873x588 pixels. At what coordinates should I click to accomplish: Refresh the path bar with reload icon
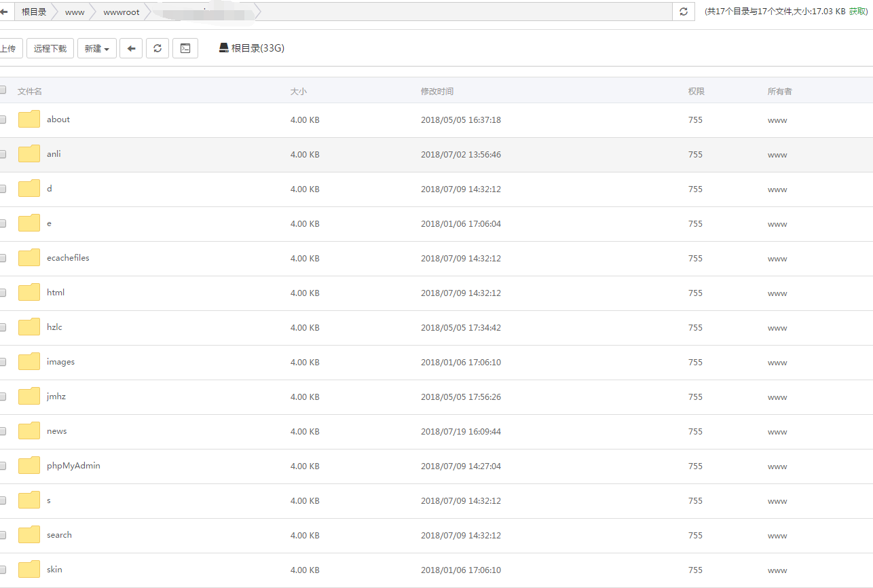point(684,12)
